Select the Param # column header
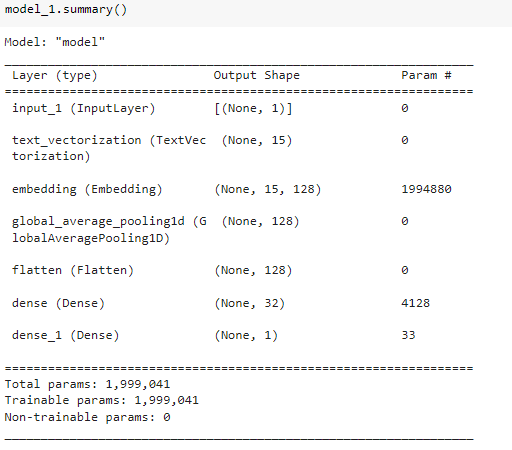 click(x=426, y=75)
